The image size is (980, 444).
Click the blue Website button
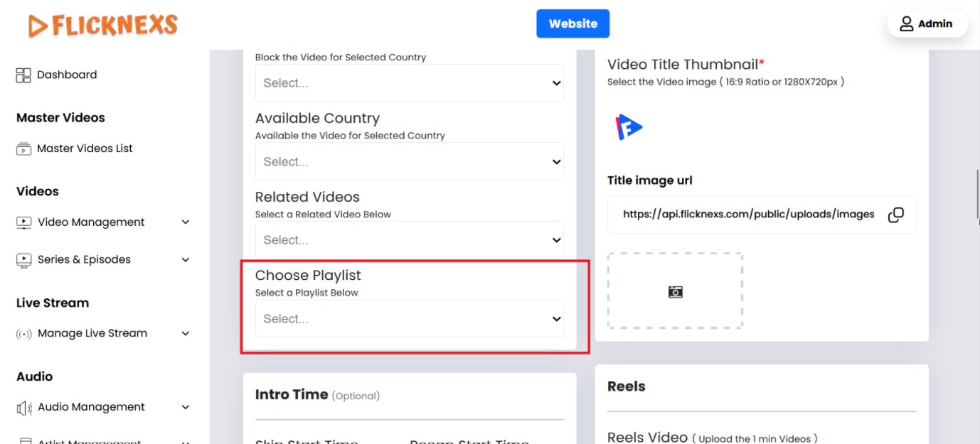(572, 23)
